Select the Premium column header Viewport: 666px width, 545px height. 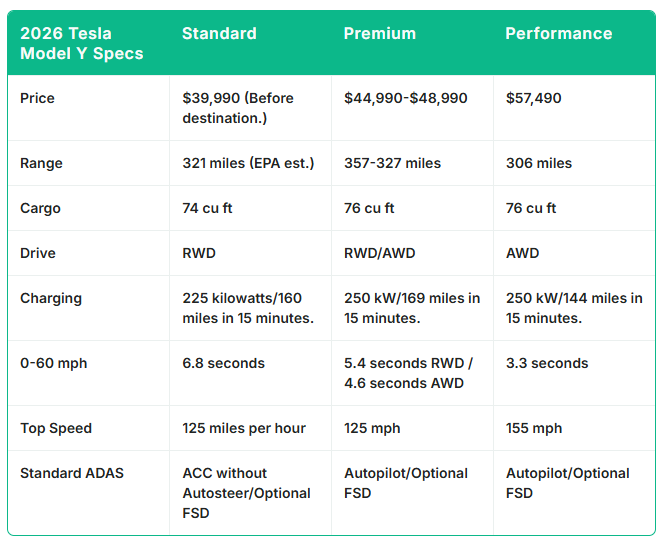380,33
